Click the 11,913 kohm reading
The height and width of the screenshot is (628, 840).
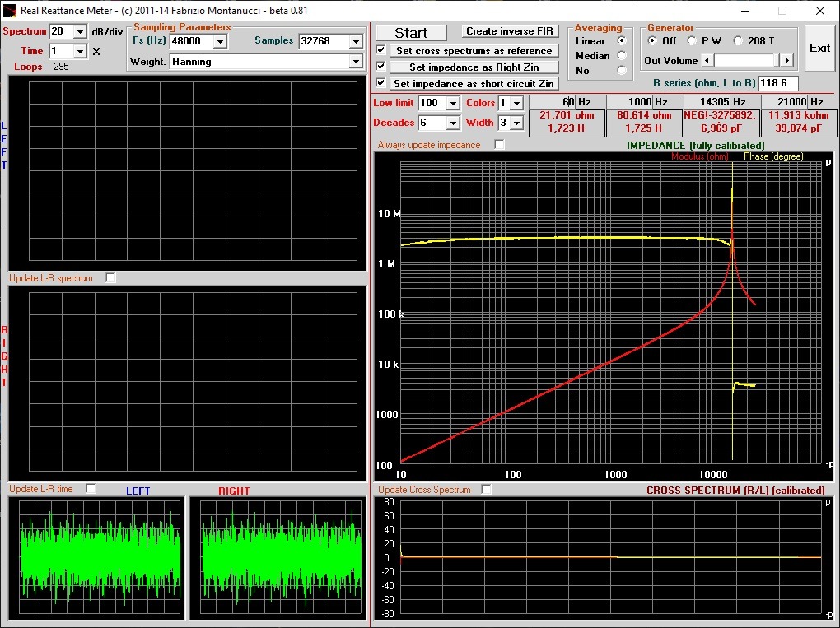[799, 115]
